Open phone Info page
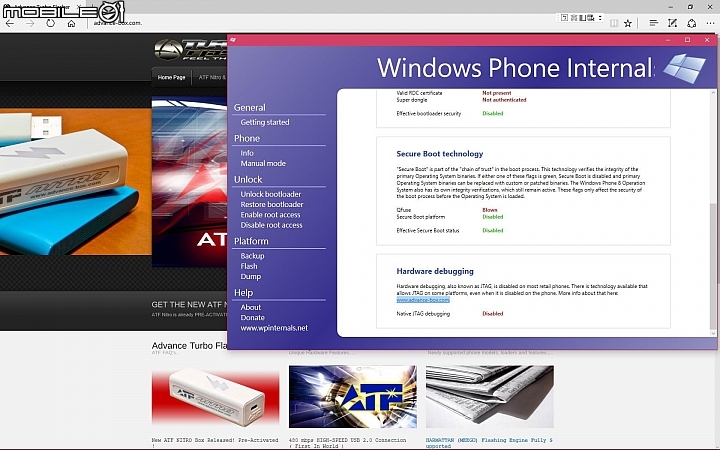Screen dimensions: 720x450 coord(247,153)
